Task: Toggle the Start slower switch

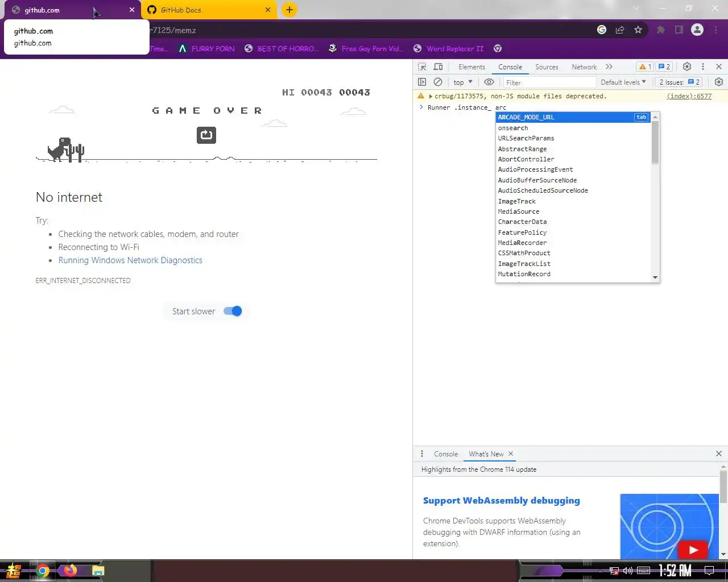Action: [x=233, y=311]
